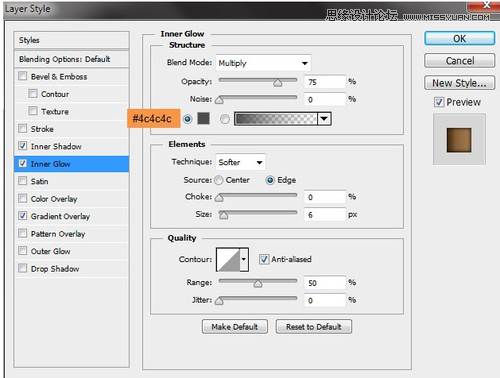Open the Technique Softer dropdown
This screenshot has height=378, width=500.
tap(241, 162)
